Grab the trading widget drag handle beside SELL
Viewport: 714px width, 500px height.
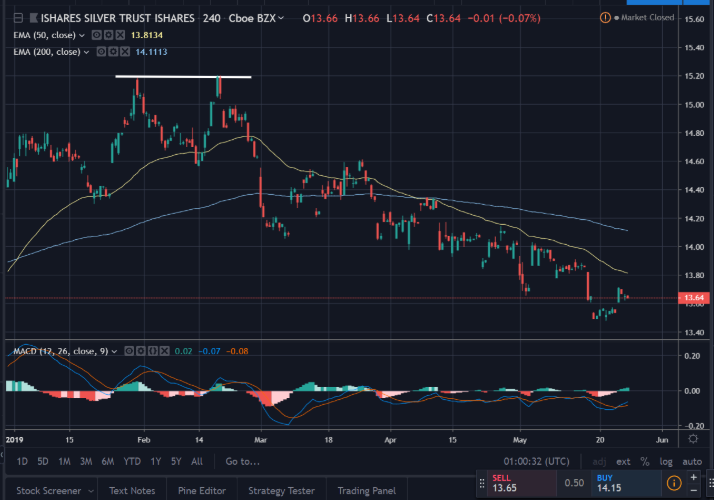[x=482, y=484]
